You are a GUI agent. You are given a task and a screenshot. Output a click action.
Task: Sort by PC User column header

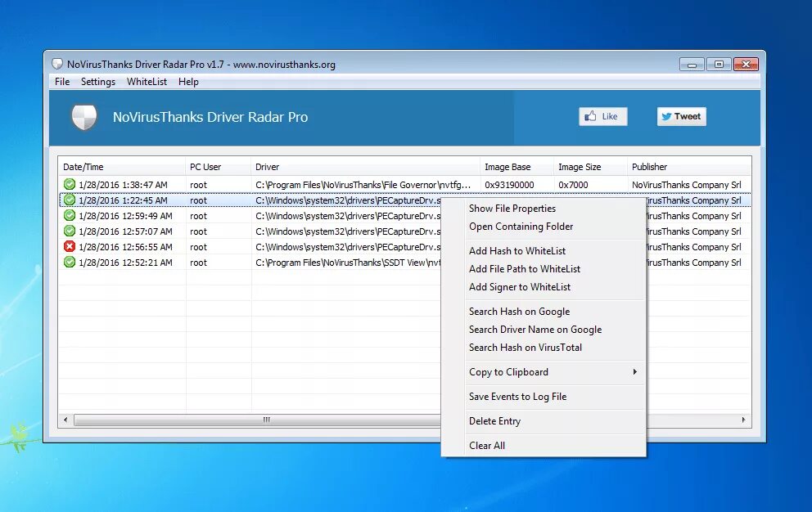pos(219,167)
